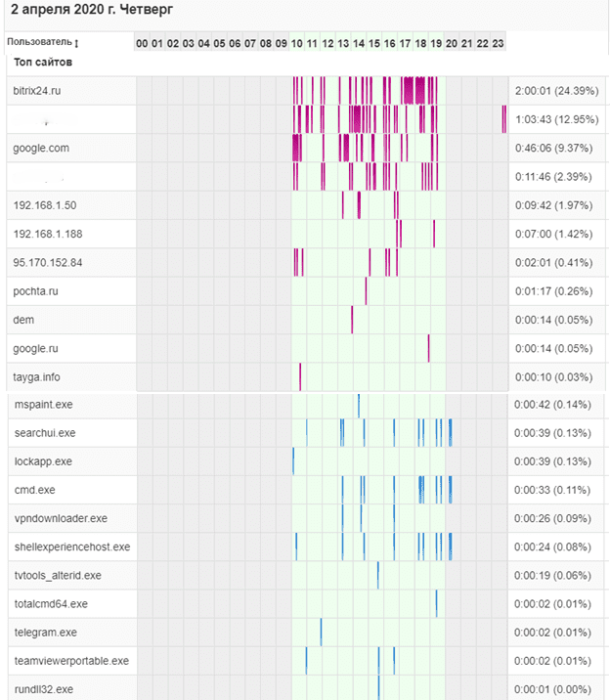Image resolution: width=610 pixels, height=700 pixels.
Task: Click the pochta.ru site label
Action: pyautogui.click(x=36, y=291)
